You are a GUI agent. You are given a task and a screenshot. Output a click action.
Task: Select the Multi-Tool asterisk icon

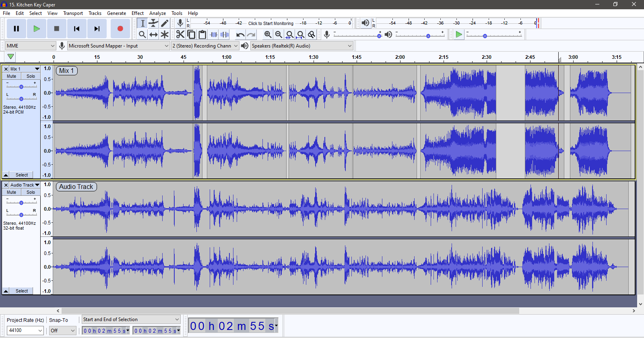[x=165, y=35]
